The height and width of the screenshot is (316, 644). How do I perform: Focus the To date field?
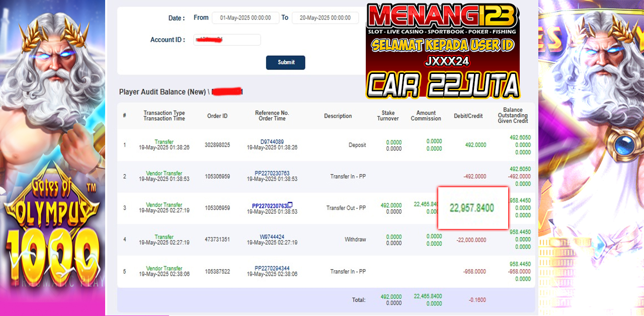coord(325,18)
